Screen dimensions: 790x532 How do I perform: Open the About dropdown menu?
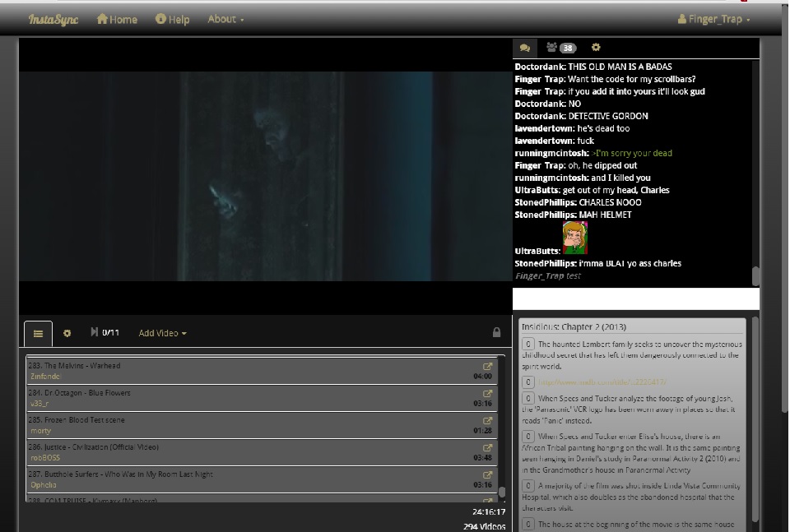click(225, 19)
